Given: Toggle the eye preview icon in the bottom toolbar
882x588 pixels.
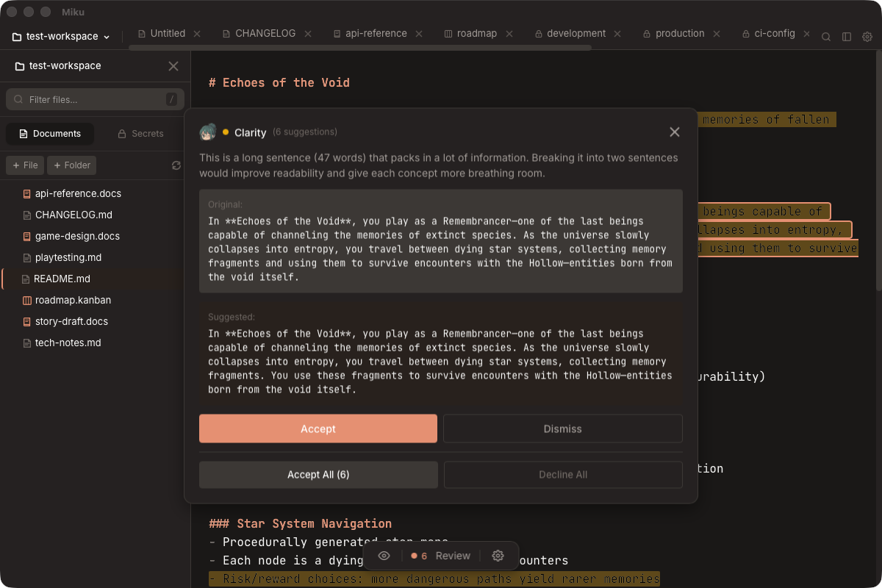Looking at the screenshot, I should click(384, 556).
